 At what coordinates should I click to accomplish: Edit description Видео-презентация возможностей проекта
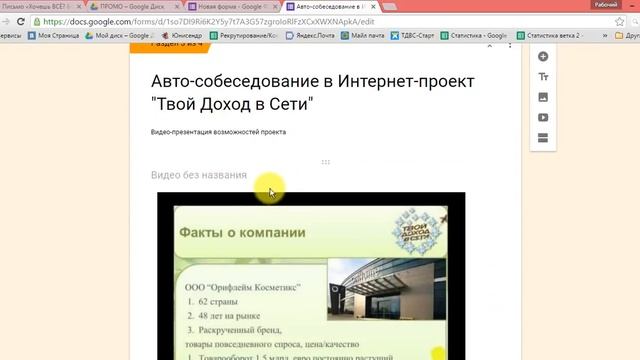tap(218, 132)
